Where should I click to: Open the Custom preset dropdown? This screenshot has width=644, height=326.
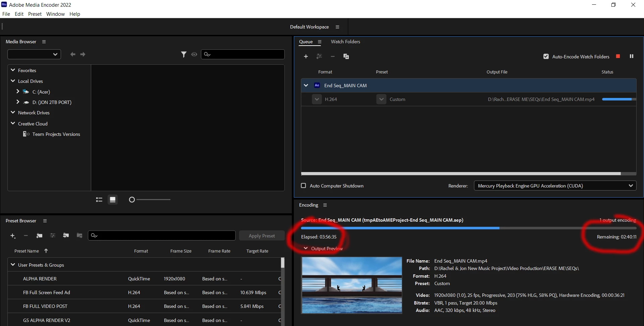381,99
